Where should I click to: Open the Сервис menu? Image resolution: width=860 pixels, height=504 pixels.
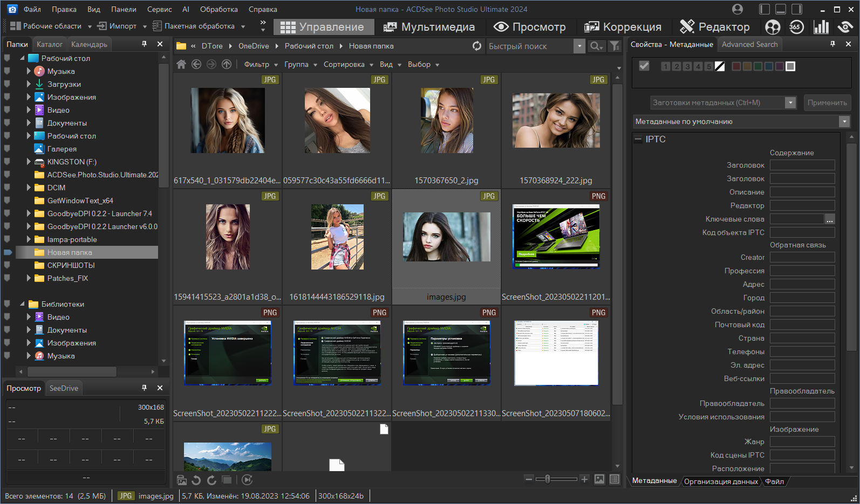click(x=159, y=9)
